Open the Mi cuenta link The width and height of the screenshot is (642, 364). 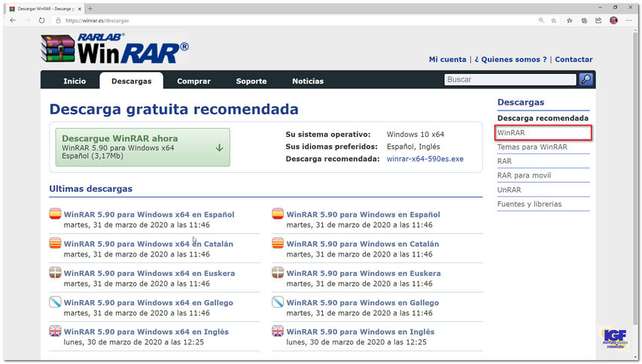448,59
